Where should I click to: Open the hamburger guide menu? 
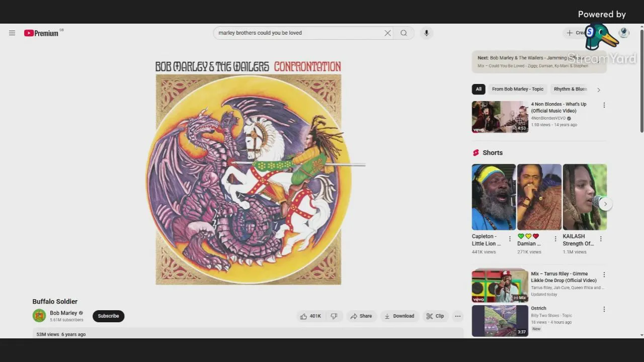pyautogui.click(x=12, y=33)
